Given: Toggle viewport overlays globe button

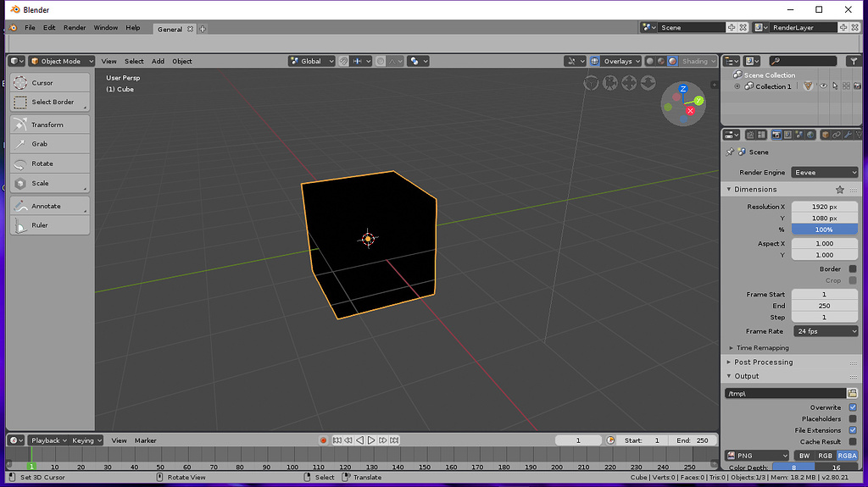Looking at the screenshot, I should (594, 62).
